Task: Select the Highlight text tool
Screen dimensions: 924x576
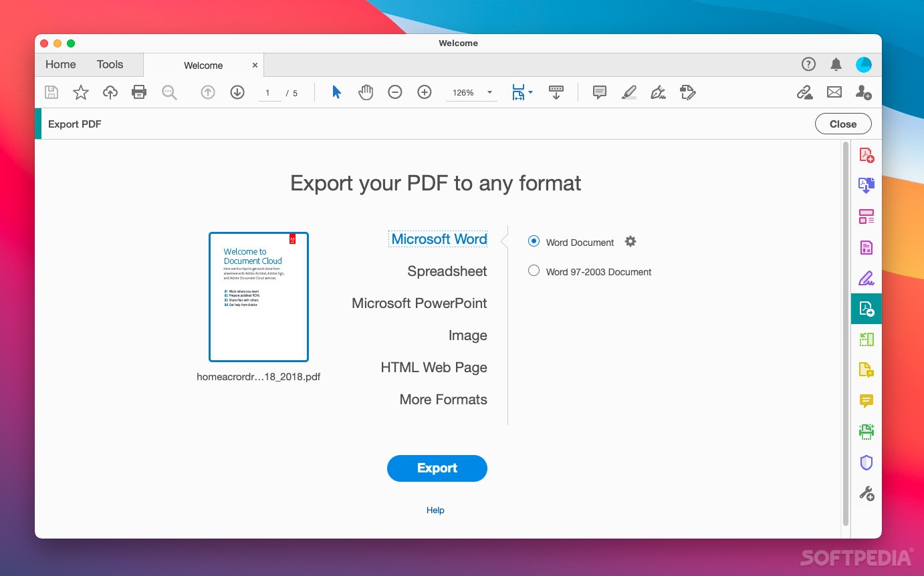Action: click(629, 92)
